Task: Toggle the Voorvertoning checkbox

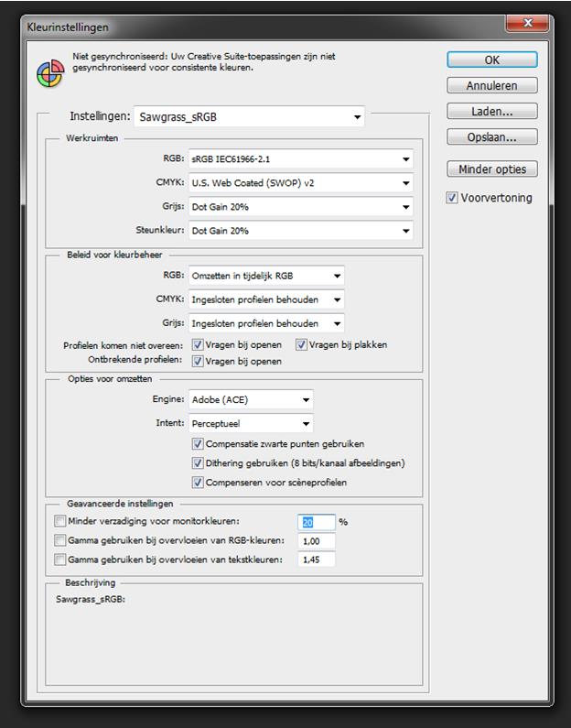Action: point(452,198)
